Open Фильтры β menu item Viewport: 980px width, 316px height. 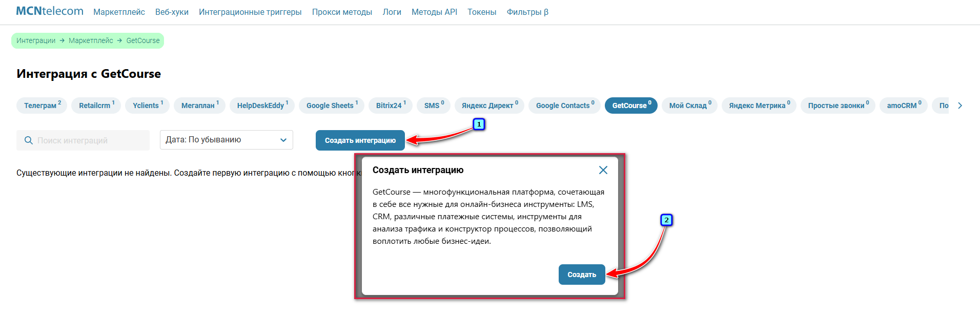pyautogui.click(x=527, y=12)
